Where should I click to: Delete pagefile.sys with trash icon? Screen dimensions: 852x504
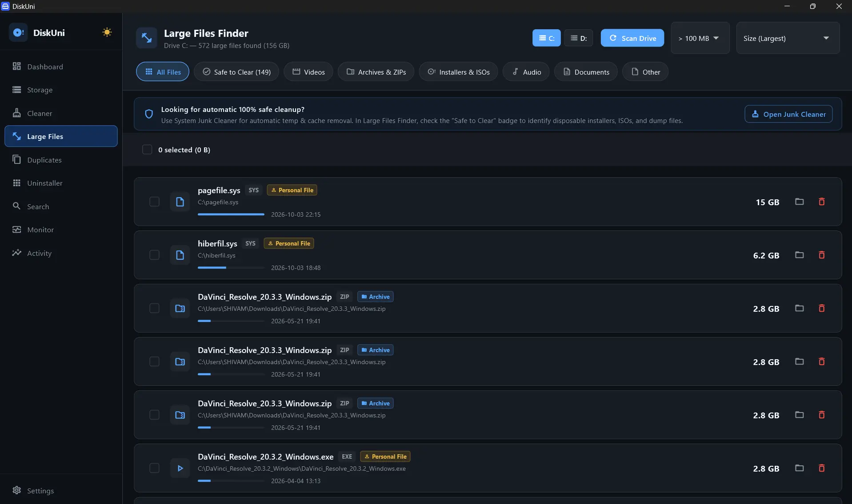[x=821, y=202]
